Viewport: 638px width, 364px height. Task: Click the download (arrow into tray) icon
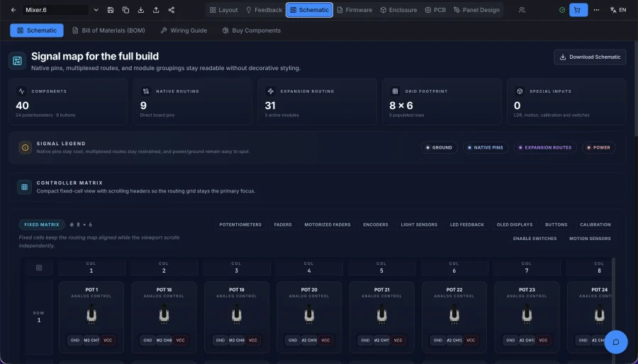[141, 10]
